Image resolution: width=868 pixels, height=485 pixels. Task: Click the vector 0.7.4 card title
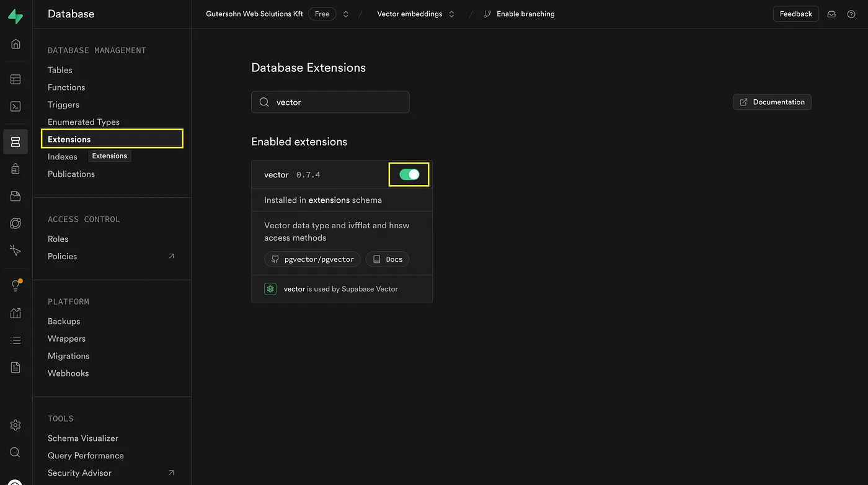click(x=292, y=175)
